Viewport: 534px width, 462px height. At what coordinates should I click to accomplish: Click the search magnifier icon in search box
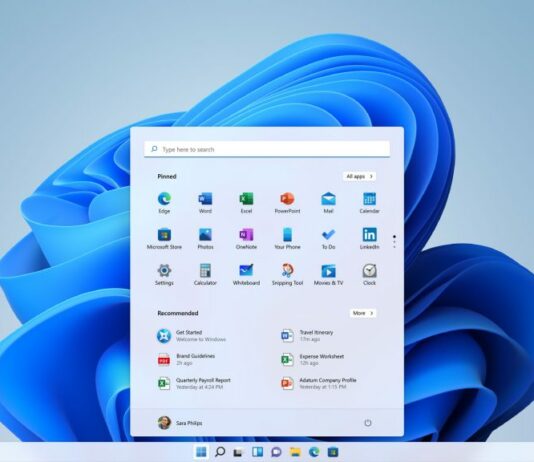coord(154,149)
